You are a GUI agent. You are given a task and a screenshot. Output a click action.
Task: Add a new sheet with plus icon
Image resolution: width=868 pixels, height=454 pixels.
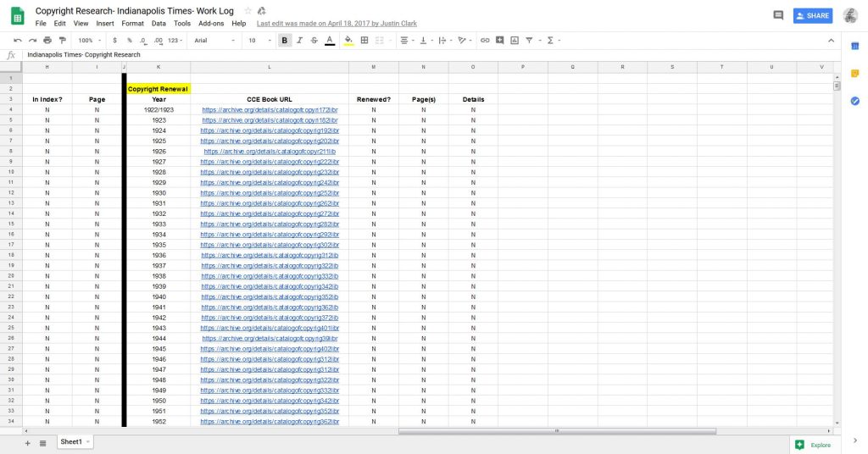pos(28,443)
